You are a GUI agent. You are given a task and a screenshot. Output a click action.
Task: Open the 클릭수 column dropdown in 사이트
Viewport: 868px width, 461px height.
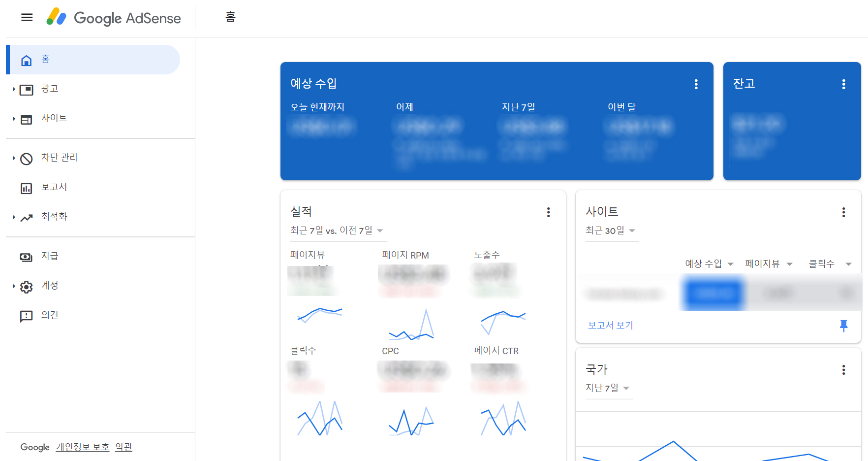point(830,264)
